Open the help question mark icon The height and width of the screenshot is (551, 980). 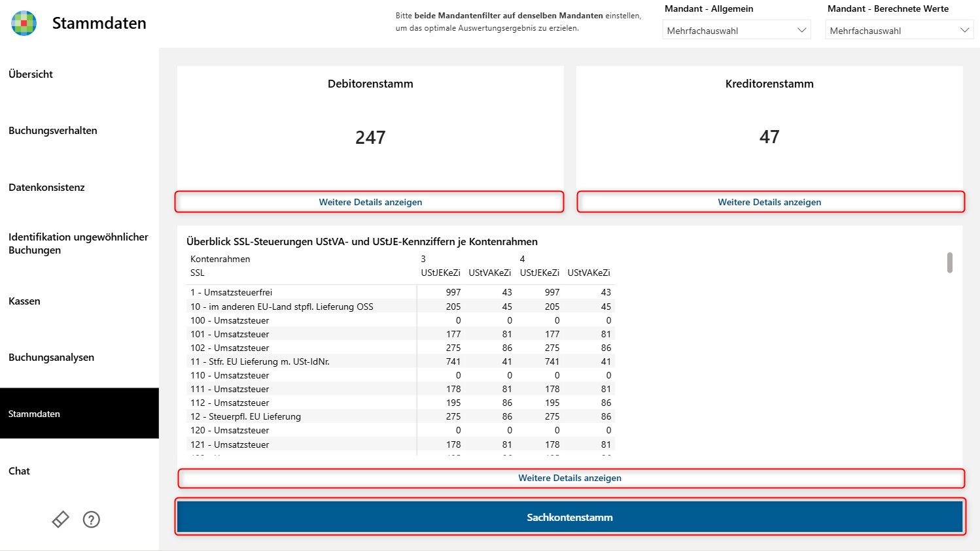pyautogui.click(x=92, y=520)
